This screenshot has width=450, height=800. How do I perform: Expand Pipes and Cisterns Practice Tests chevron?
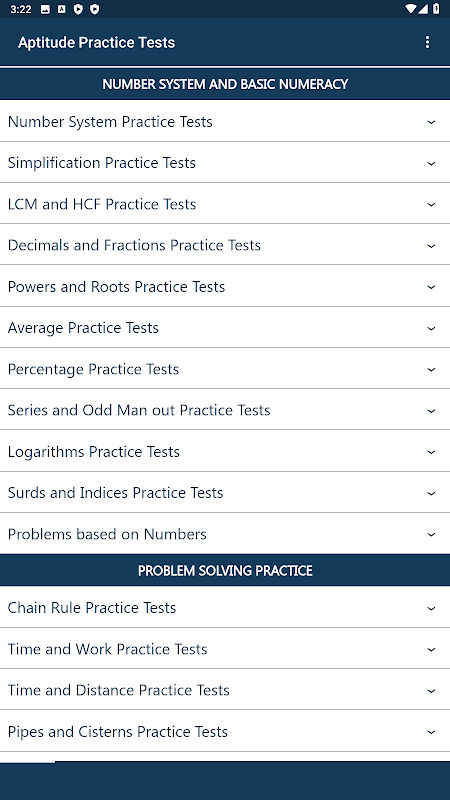[431, 732]
